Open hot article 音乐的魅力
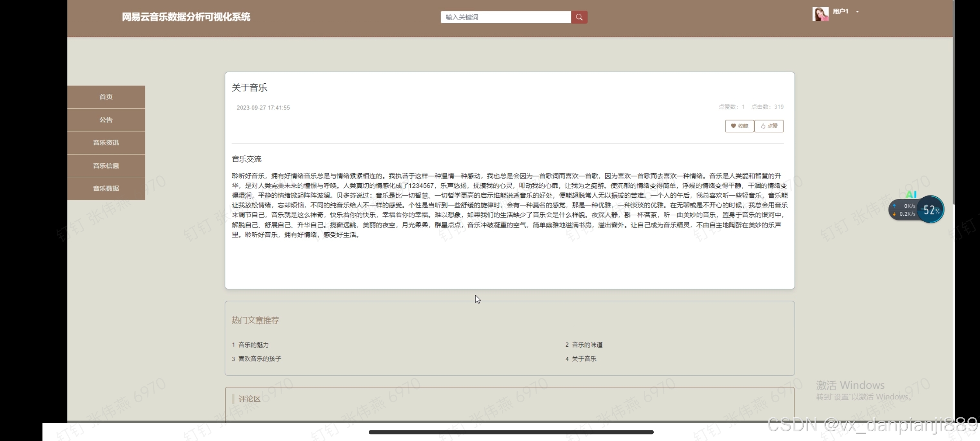The height and width of the screenshot is (441, 980). coord(254,345)
